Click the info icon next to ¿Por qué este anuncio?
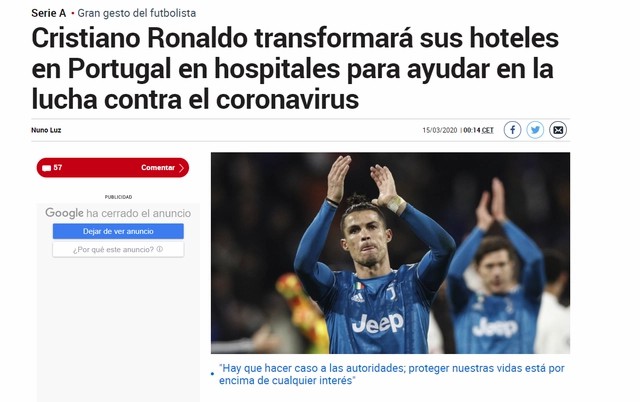The width and height of the screenshot is (640, 402). 160,249
